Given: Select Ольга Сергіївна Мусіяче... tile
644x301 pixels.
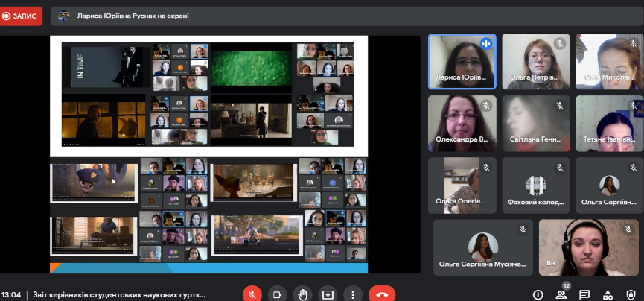Looking at the screenshot, I should 483,247.
